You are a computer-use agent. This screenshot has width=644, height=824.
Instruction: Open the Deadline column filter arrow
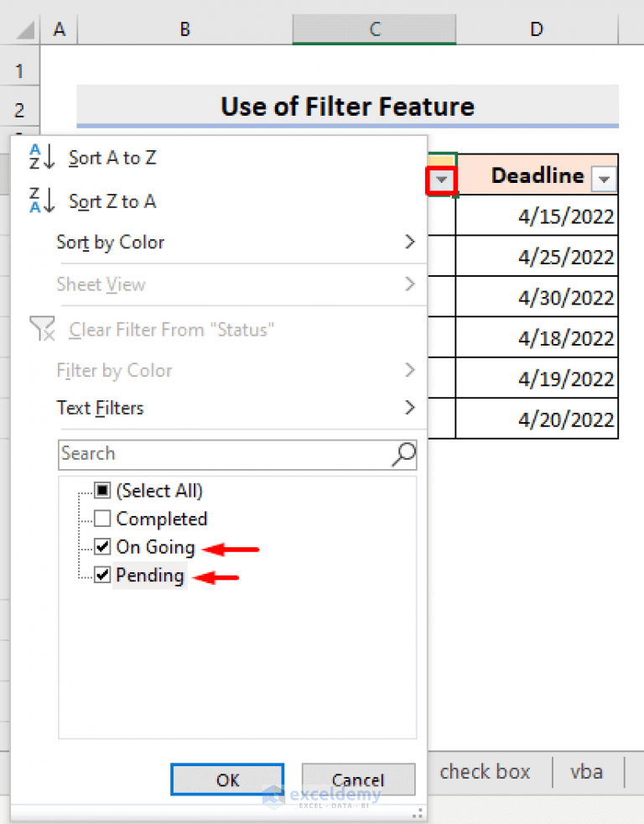(x=605, y=176)
